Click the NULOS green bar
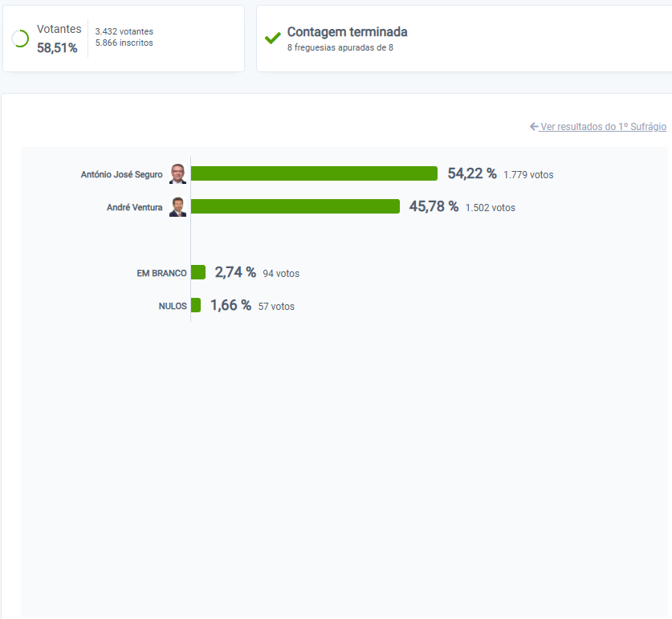The width and height of the screenshot is (672, 619). (196, 305)
